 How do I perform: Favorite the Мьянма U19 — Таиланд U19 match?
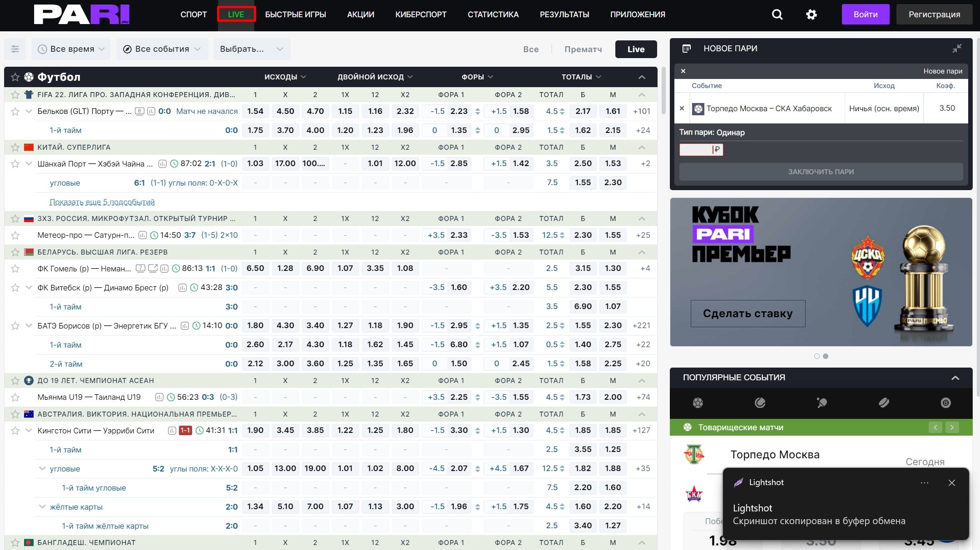pyautogui.click(x=15, y=398)
